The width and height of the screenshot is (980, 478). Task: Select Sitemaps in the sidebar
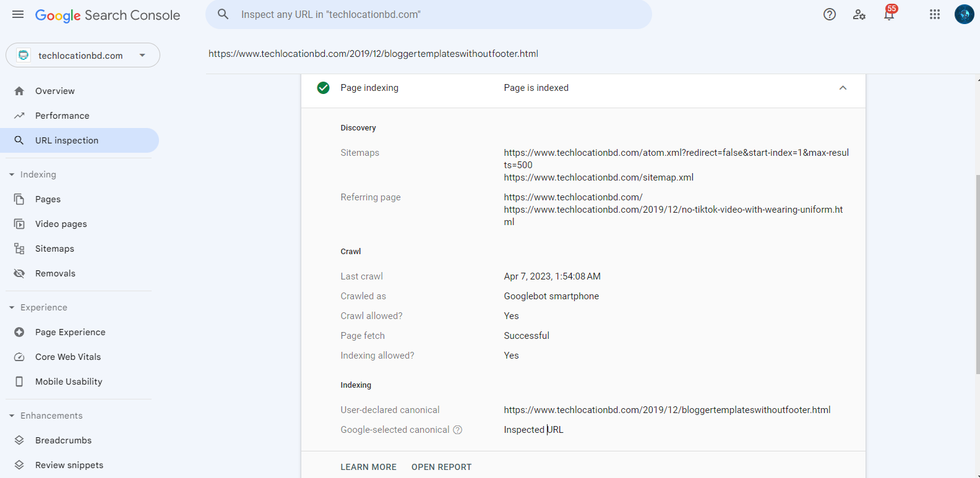(54, 249)
